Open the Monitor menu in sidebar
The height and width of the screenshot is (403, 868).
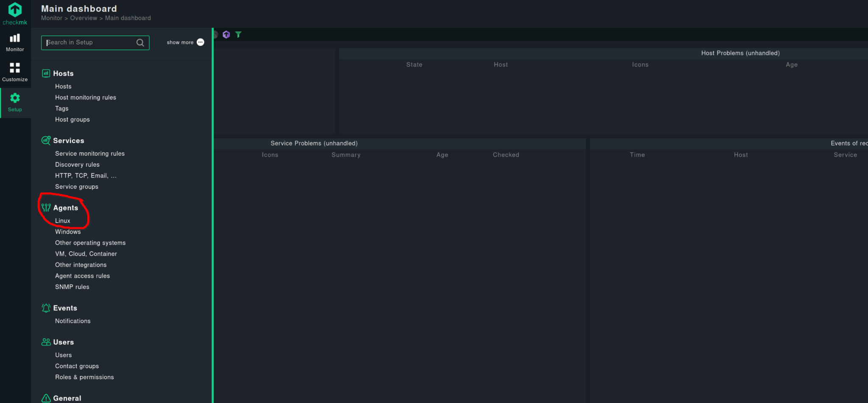coord(15,43)
